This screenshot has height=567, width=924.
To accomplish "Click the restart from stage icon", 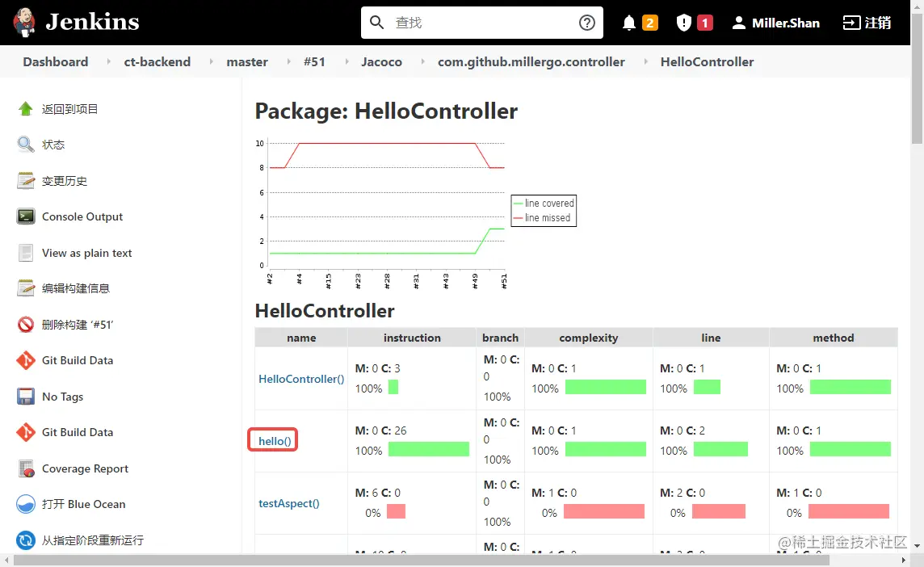I will (x=25, y=540).
